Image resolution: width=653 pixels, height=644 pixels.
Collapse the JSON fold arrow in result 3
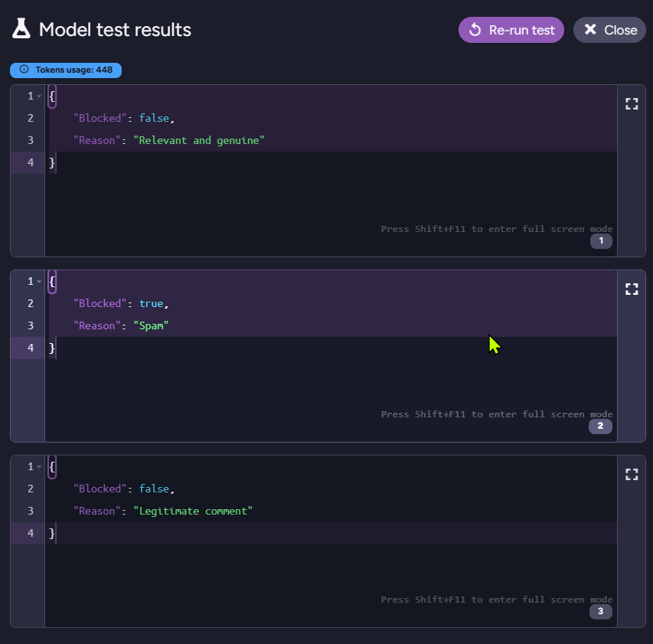tap(39, 467)
